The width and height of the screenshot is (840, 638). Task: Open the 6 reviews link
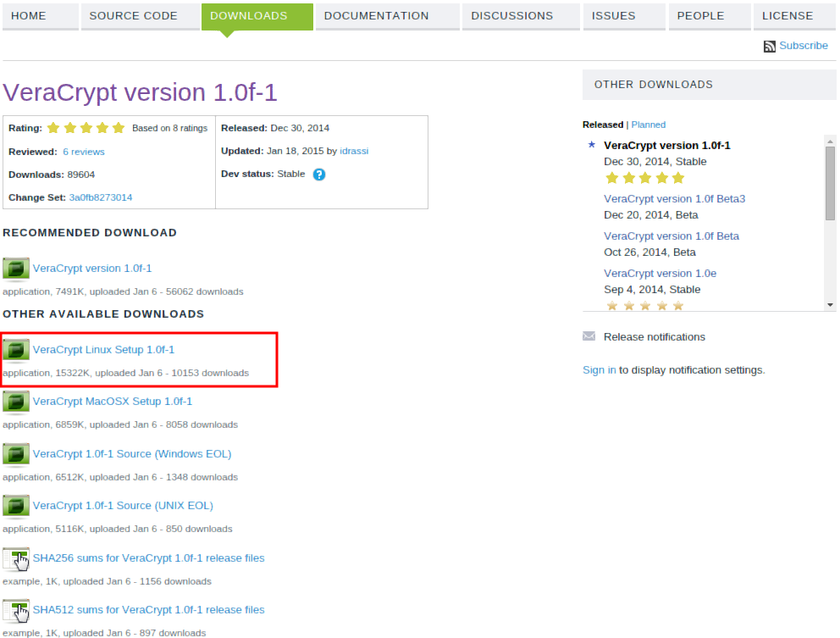click(x=84, y=152)
